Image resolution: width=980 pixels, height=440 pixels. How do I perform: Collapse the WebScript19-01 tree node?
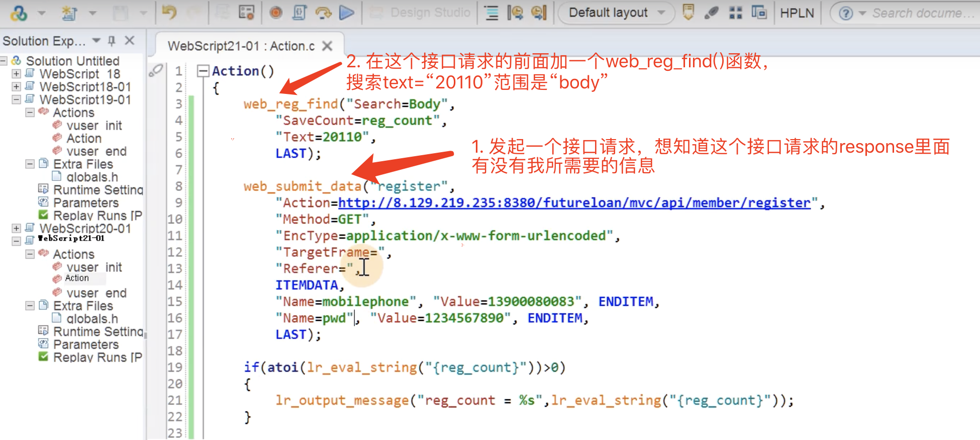16,99
